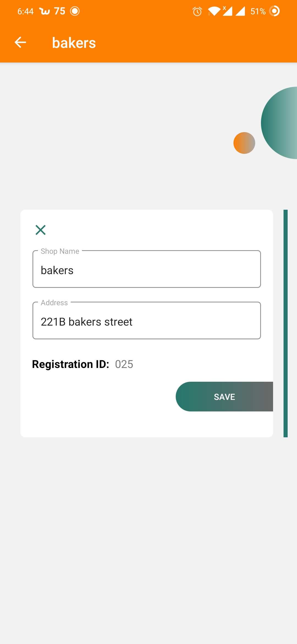The image size is (297, 644).
Task: Tap the 51% battery percentage text
Action: tap(258, 11)
